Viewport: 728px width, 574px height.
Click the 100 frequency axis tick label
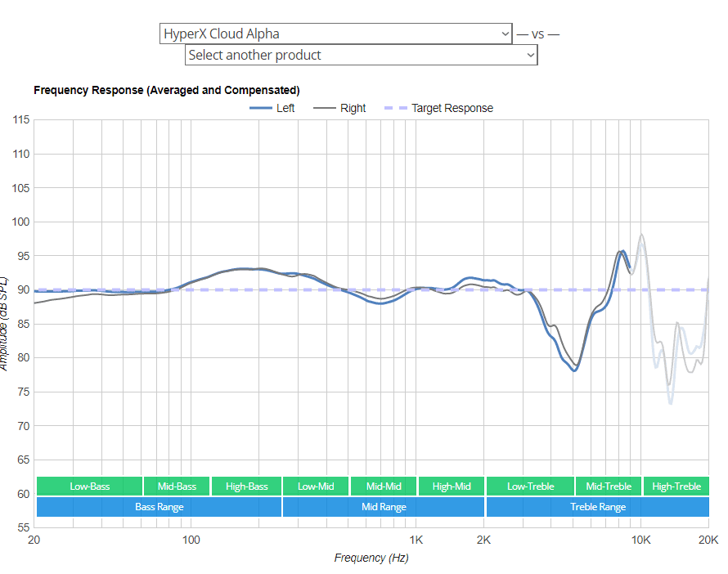pos(191,540)
